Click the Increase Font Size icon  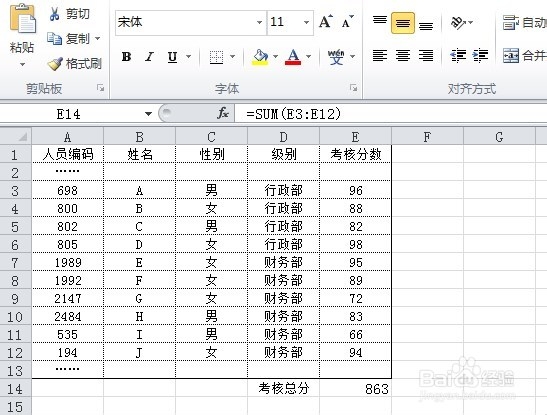click(326, 22)
